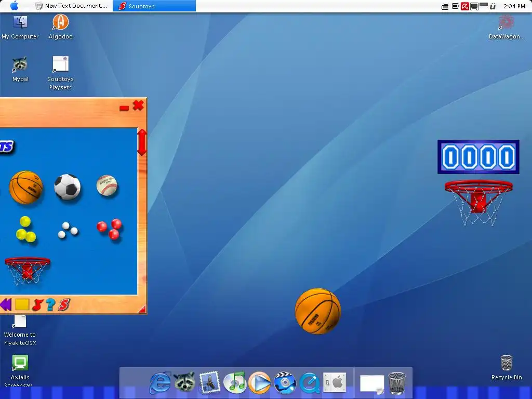Click the red double-arrow toybox scroller
Screen dimensions: 532x399
pos(142,142)
